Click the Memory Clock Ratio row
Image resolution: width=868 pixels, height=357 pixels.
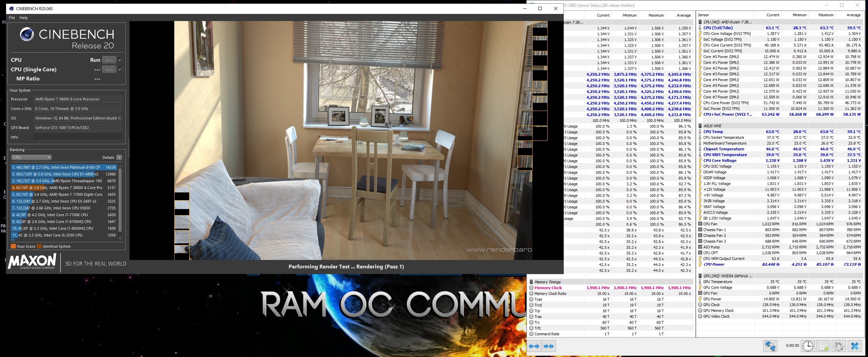click(x=610, y=294)
